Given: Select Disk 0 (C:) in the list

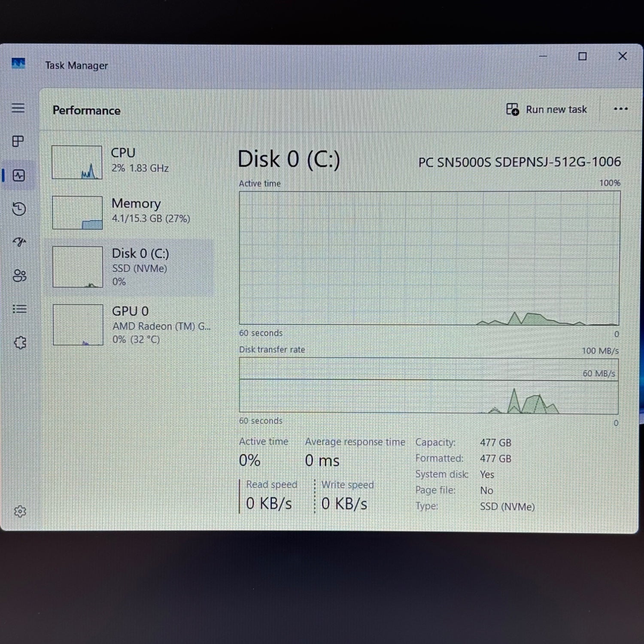Looking at the screenshot, I should tap(130, 267).
